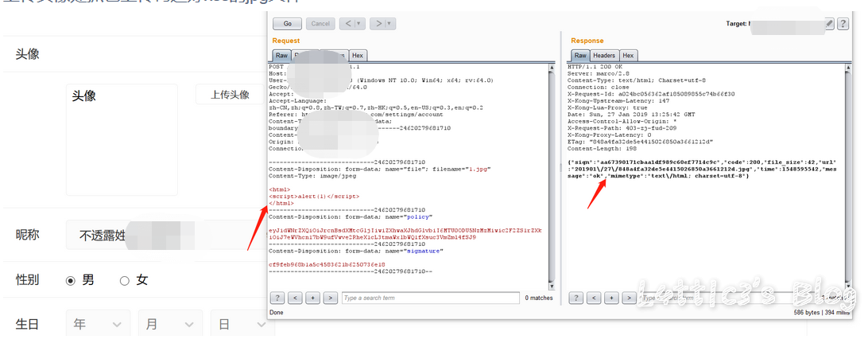Image resolution: width=868 pixels, height=355 pixels.
Task: Click the filename "1.jpg" in the request
Action: coord(480,169)
